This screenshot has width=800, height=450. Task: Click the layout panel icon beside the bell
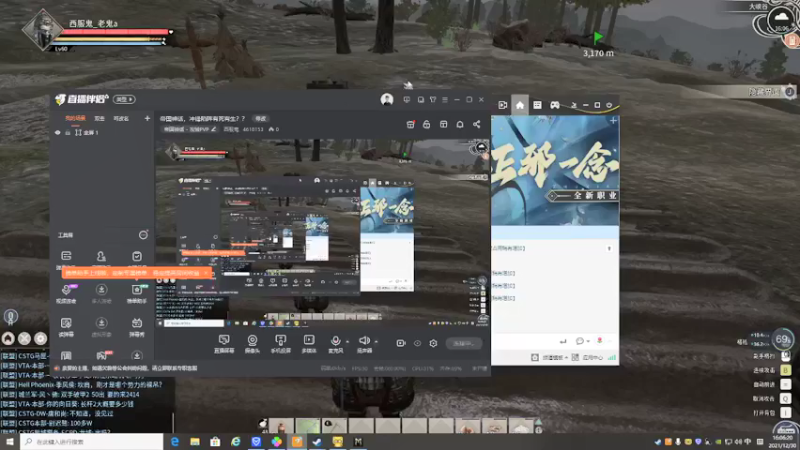tap(443, 124)
